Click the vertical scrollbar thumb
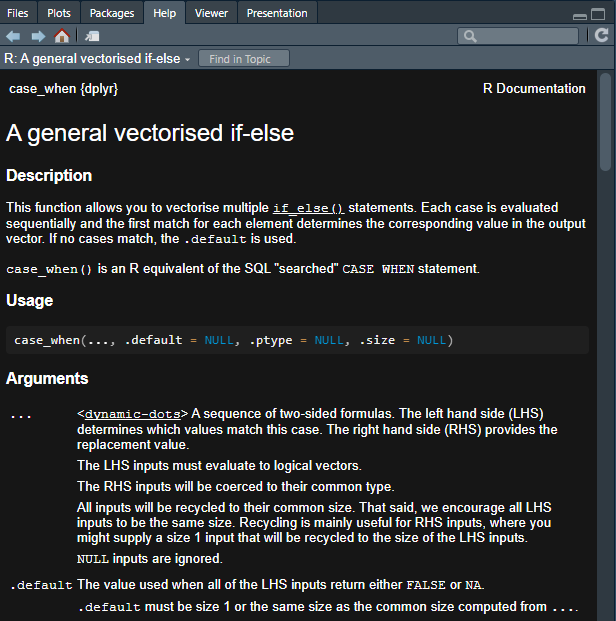Viewport: 616px width, 621px height. tap(605, 122)
